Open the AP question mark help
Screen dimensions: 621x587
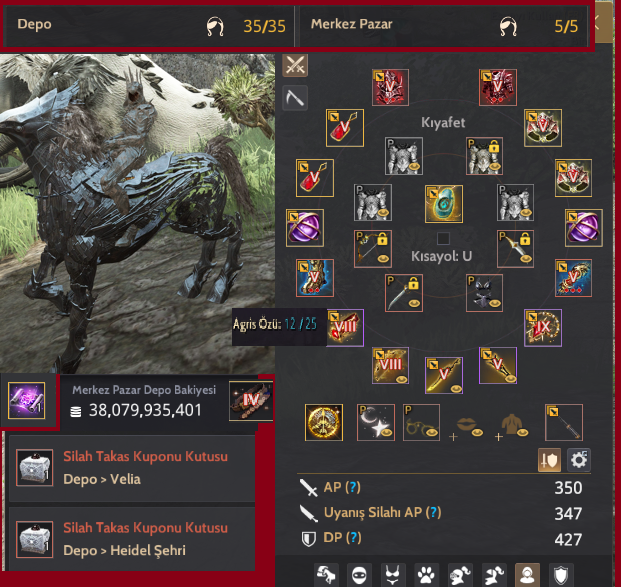click(353, 487)
